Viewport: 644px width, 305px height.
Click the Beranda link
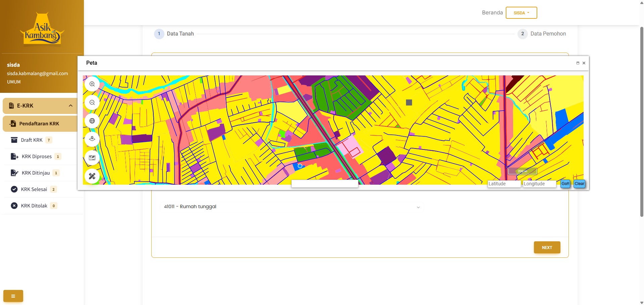pyautogui.click(x=492, y=13)
